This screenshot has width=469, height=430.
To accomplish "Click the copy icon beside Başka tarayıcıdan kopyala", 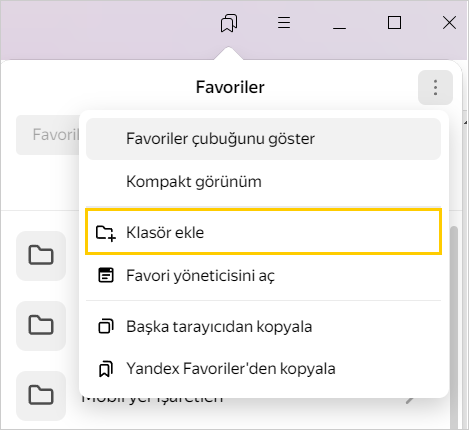I will point(106,326).
